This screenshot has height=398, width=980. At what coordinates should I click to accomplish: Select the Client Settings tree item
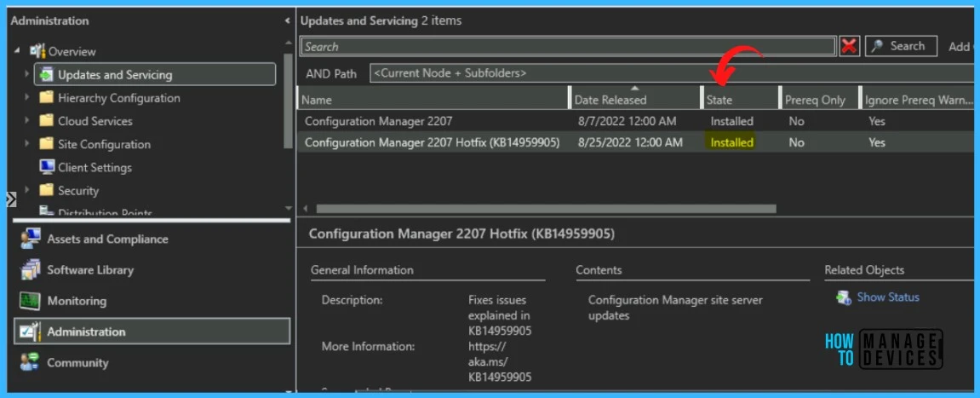coord(95,167)
